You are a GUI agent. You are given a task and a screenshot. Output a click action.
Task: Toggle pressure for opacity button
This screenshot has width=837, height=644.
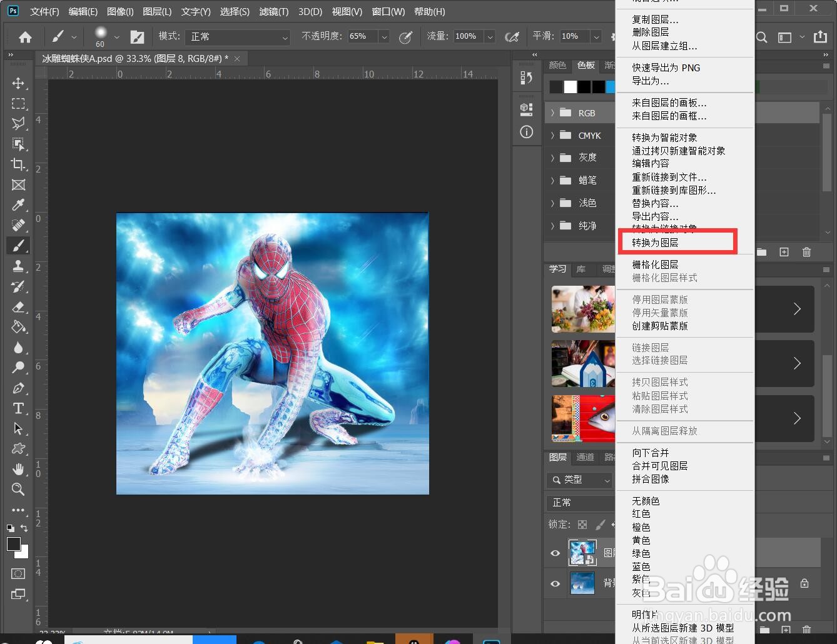(x=405, y=37)
